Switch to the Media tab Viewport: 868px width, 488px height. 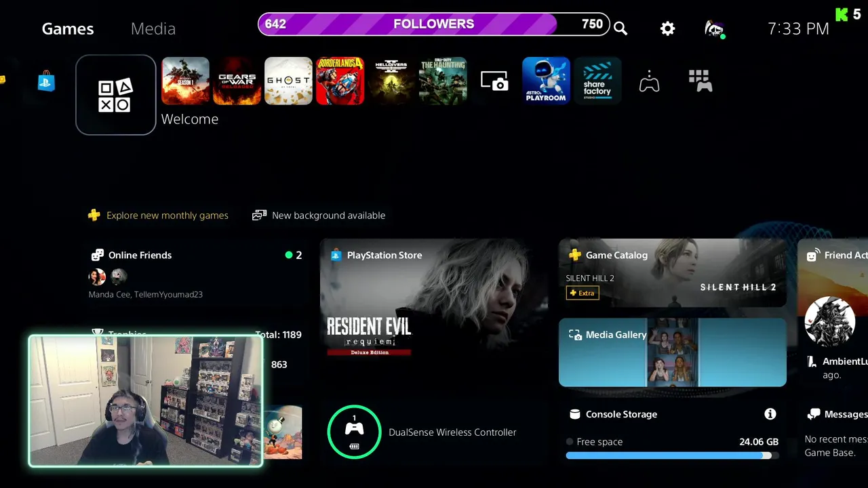click(153, 28)
